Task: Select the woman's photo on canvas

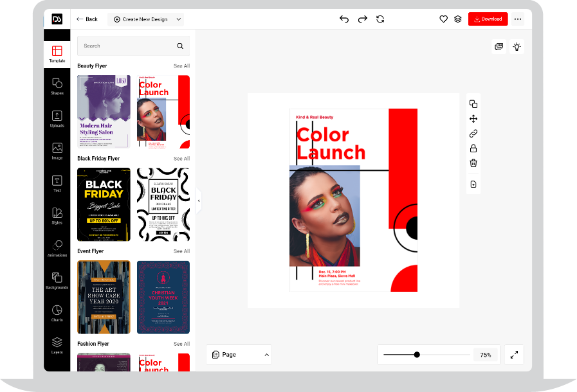Action: 325,216
